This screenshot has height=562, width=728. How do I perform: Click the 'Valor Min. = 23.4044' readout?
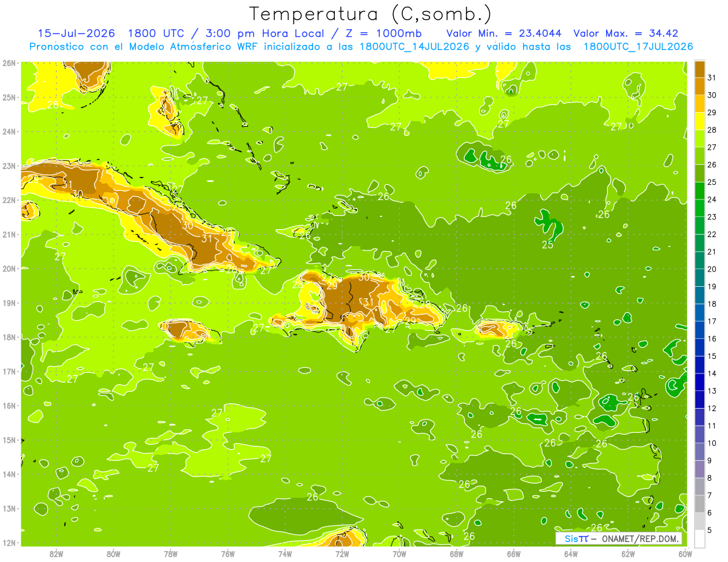click(x=503, y=33)
